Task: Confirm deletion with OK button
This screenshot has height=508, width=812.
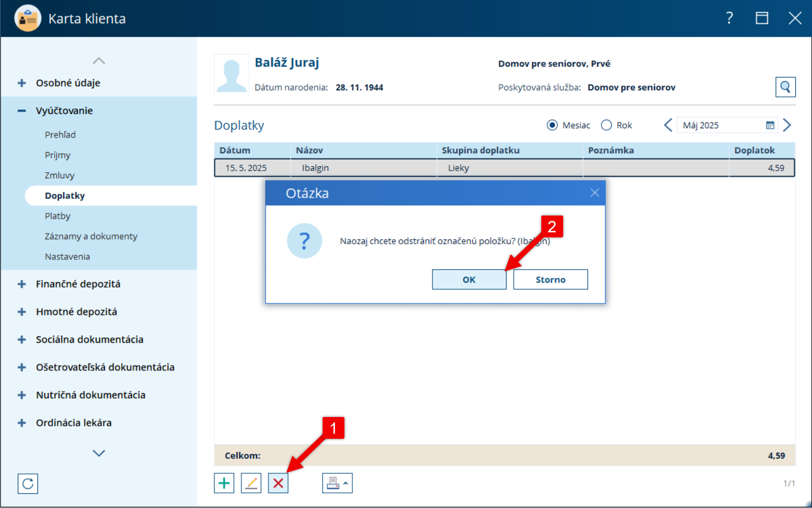Action: tap(469, 279)
